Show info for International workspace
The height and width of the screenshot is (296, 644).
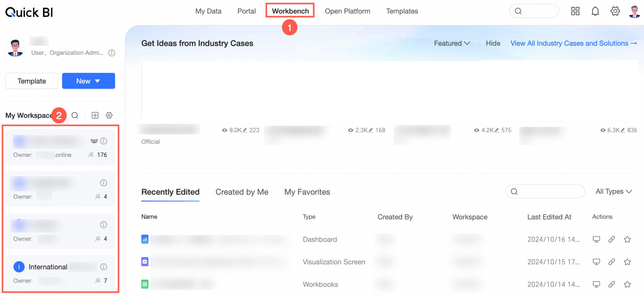104,267
